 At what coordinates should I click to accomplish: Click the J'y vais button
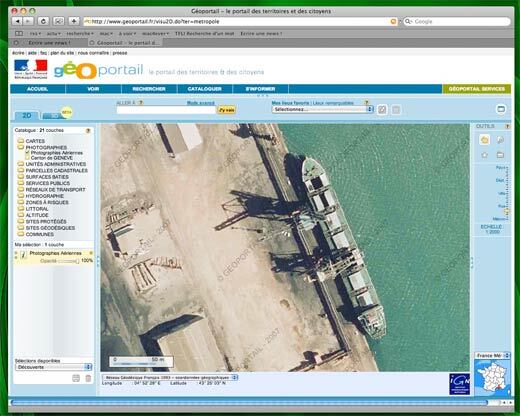226,110
